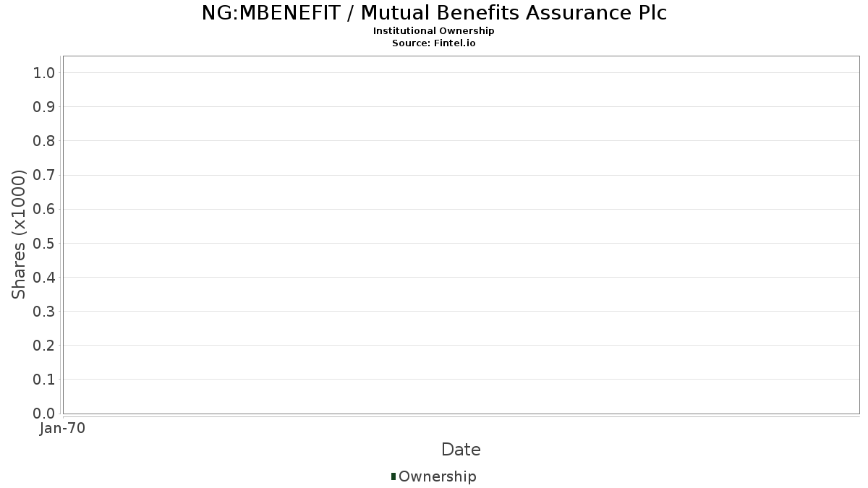Click the Shares (x1000) y-axis title

point(19,234)
